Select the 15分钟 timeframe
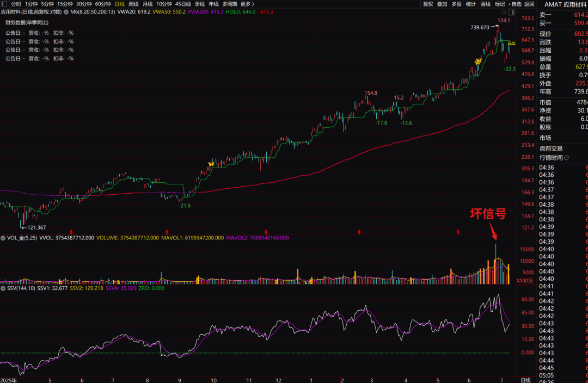 click(65, 4)
